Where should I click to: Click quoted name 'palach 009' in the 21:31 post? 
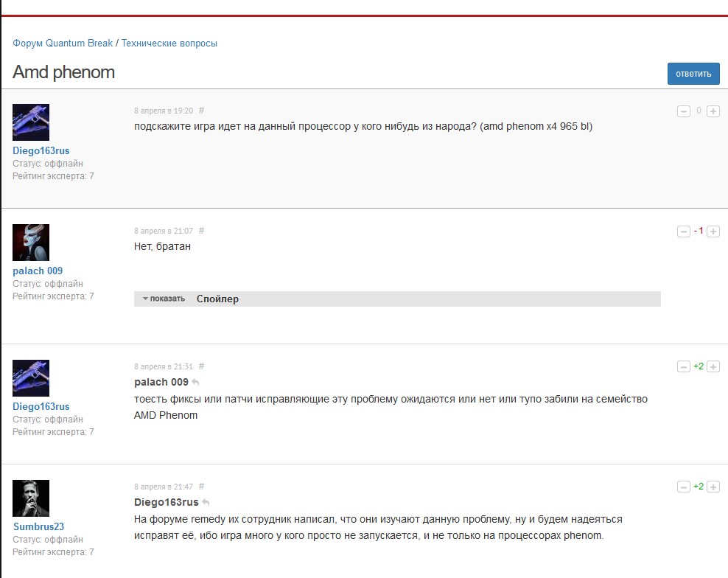(161, 382)
